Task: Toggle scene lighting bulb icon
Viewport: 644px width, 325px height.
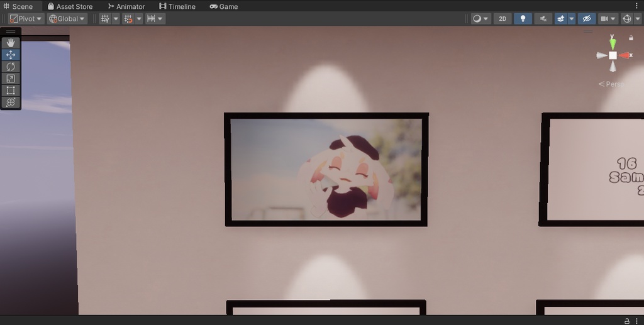Action: click(x=523, y=19)
